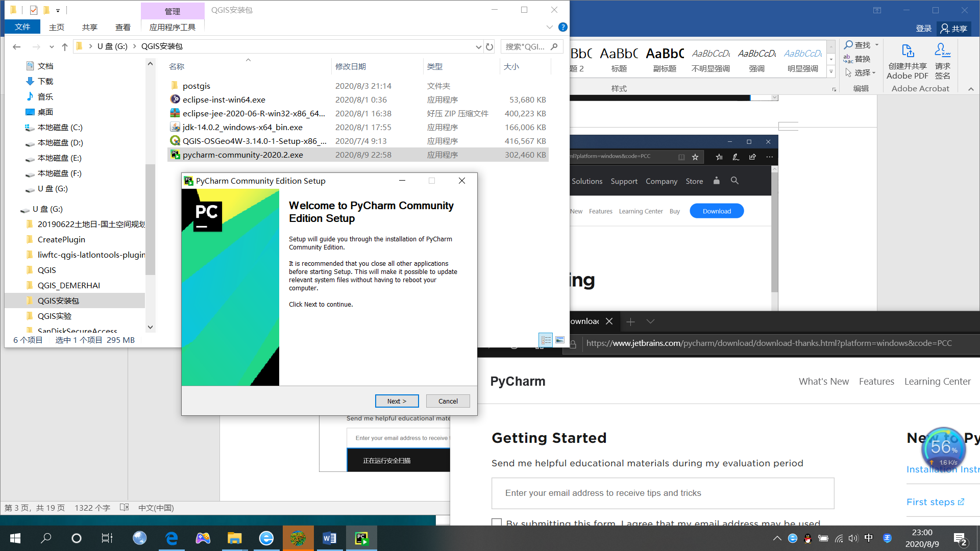Open QGIS实验 folder in tree
The width and height of the screenshot is (980, 551).
(54, 316)
